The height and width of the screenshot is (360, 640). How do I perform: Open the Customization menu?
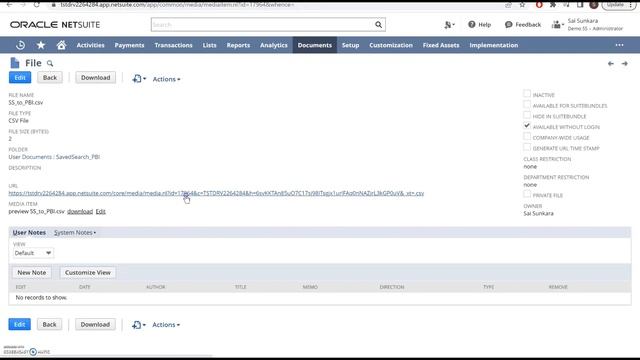click(391, 45)
